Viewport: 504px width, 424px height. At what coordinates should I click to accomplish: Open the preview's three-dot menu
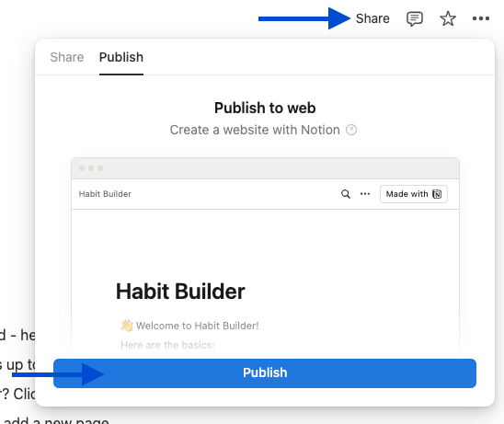tap(365, 194)
